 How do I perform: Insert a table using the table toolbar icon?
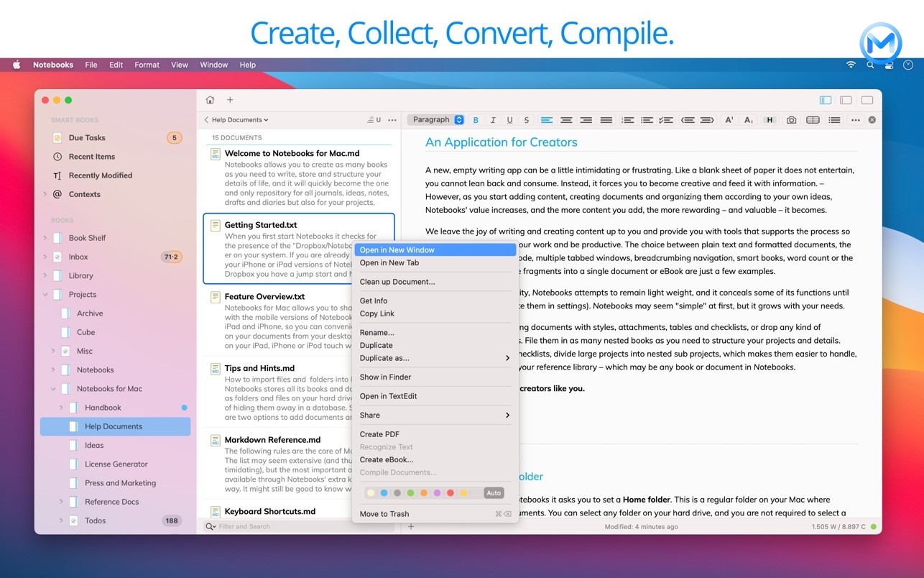[x=813, y=119]
